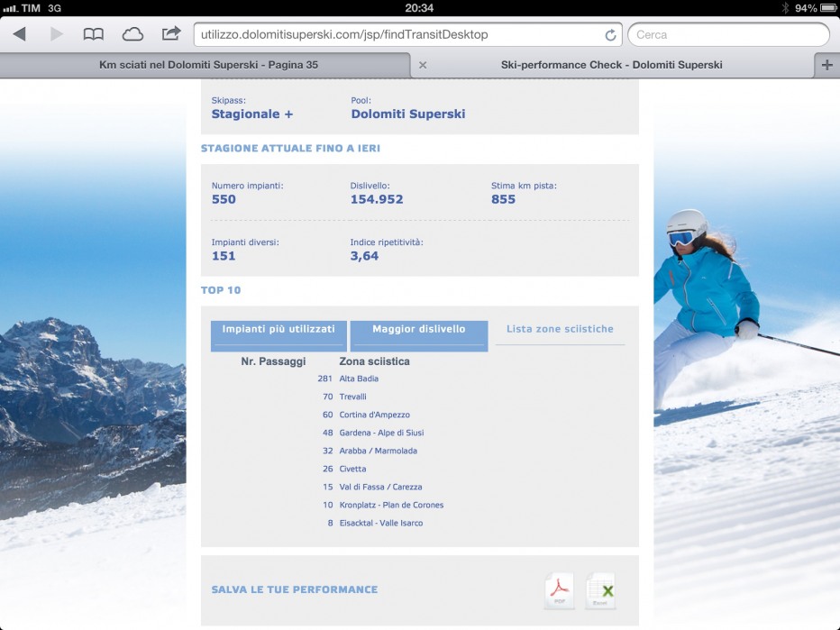Image resolution: width=840 pixels, height=630 pixels.
Task: Open iCloud tabs cloud icon
Action: pyautogui.click(x=132, y=34)
